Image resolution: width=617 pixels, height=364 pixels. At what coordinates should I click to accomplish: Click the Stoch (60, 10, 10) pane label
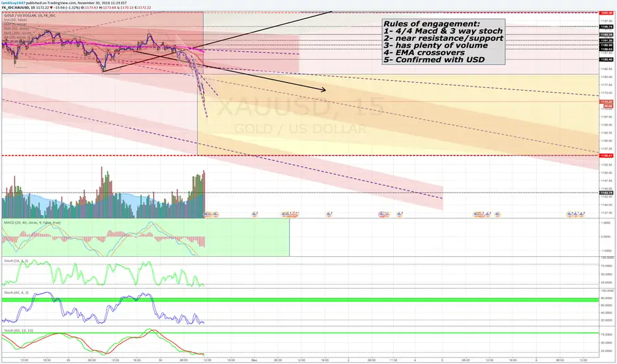tap(19, 330)
